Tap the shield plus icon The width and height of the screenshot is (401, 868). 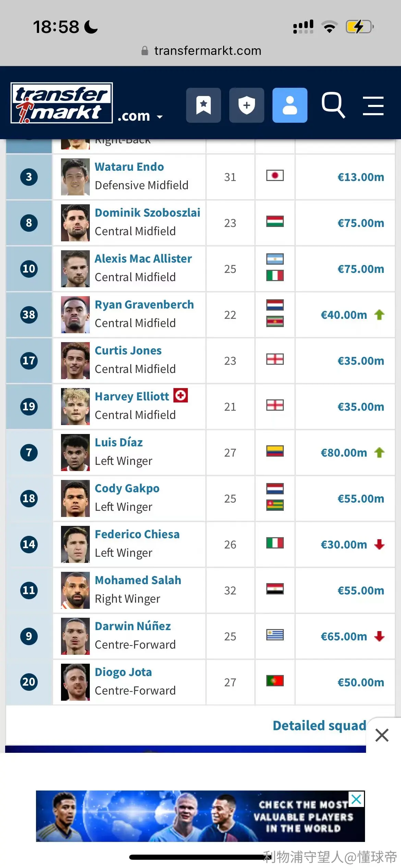coord(246,105)
